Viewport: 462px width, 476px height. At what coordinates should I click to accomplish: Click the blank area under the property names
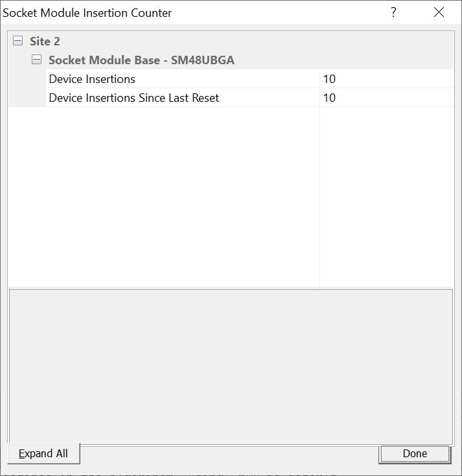[164, 196]
